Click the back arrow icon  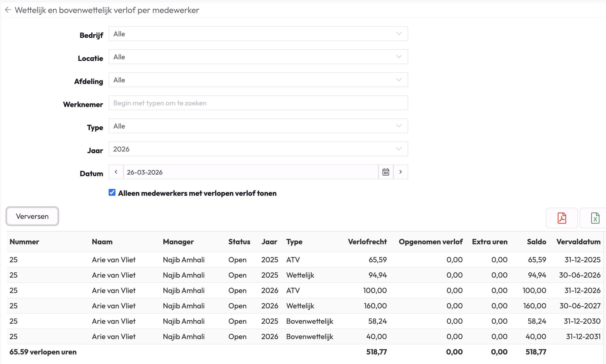coord(8,10)
